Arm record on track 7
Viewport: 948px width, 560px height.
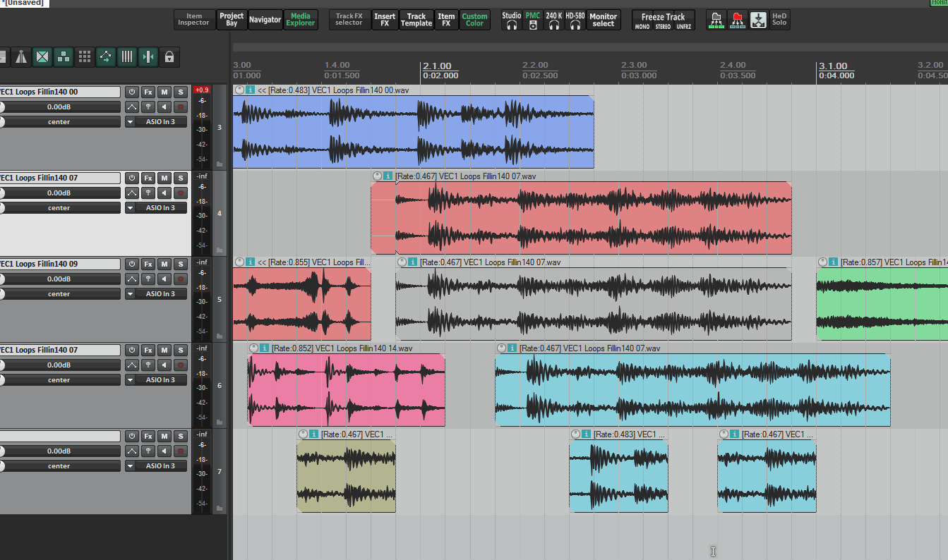[181, 451]
